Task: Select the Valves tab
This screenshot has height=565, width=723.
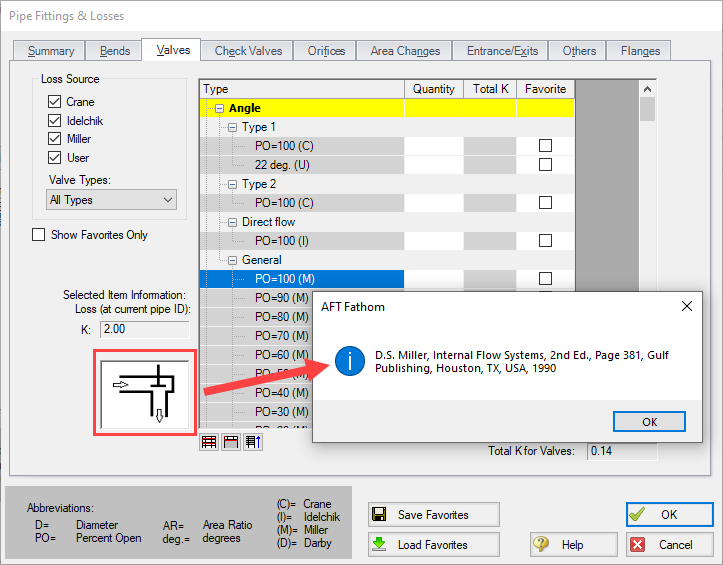Action: coord(172,50)
